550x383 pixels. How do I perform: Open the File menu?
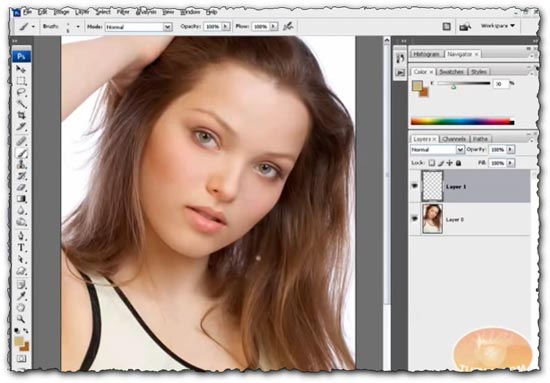[27, 12]
